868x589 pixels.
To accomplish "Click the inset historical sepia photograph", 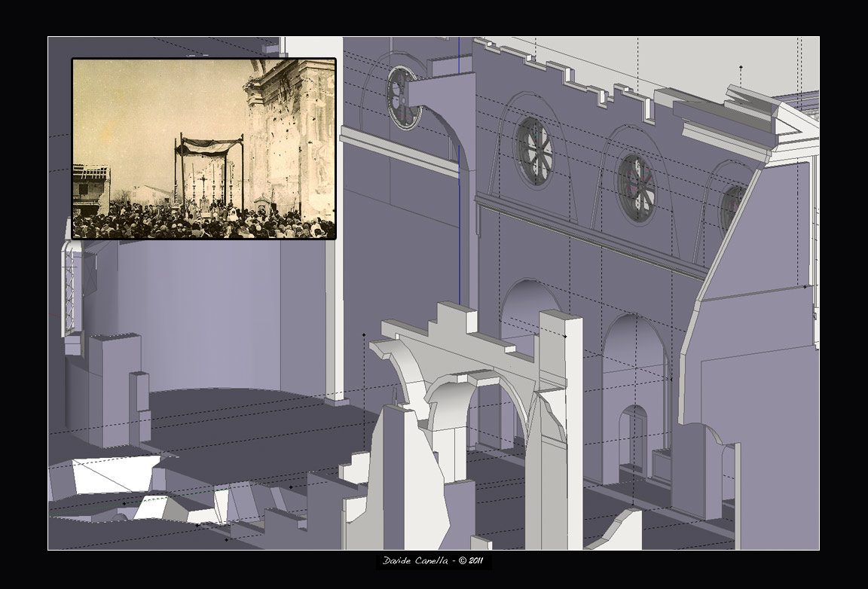I will click(x=203, y=148).
